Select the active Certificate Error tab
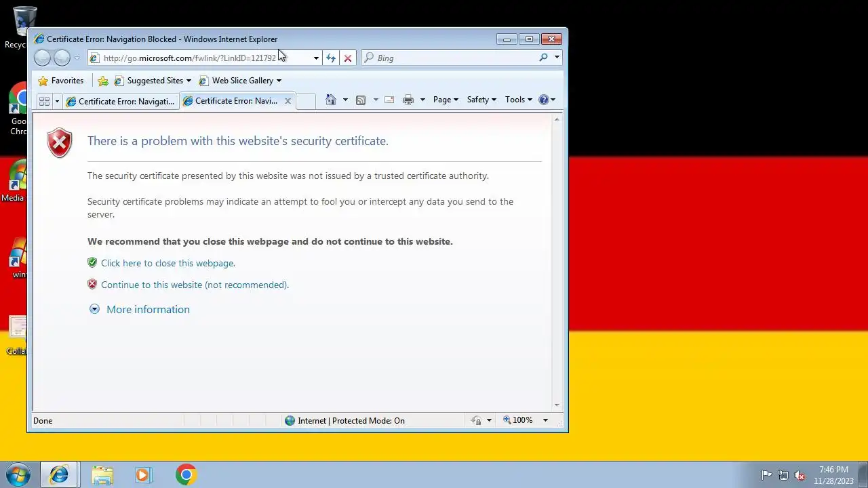The width and height of the screenshot is (868, 488). click(x=231, y=101)
